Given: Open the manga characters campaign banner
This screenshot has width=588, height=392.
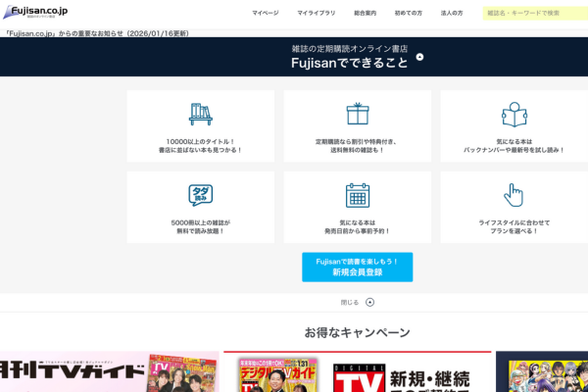Looking at the screenshot, I should [x=542, y=371].
